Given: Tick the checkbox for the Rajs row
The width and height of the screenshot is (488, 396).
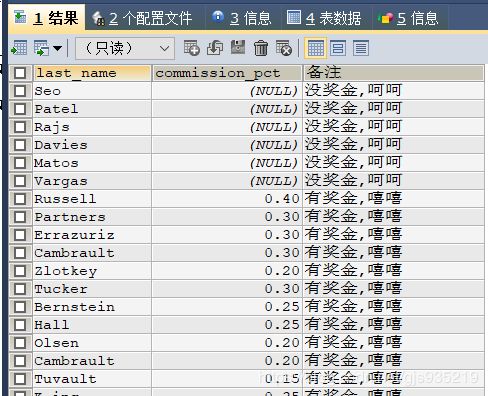Looking at the screenshot, I should point(20,127).
